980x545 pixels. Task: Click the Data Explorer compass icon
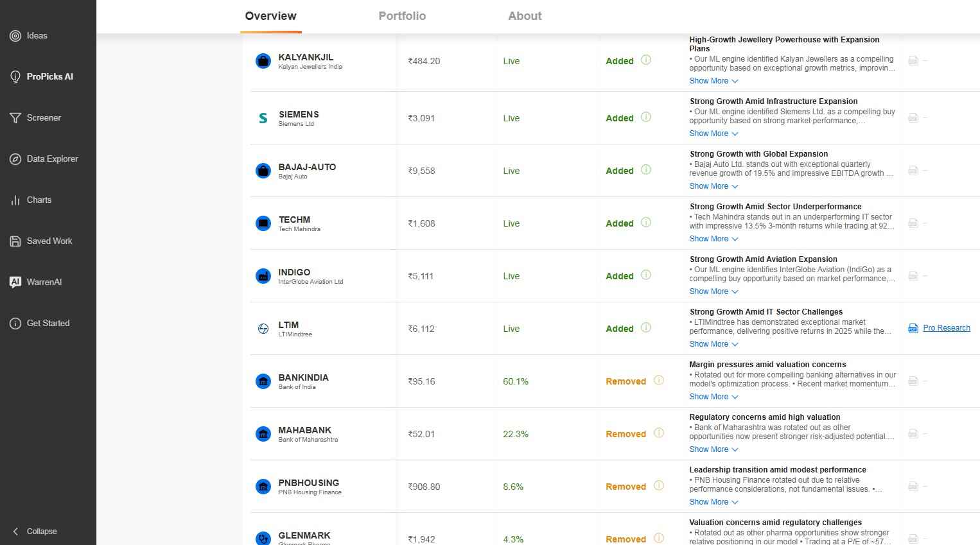15,159
